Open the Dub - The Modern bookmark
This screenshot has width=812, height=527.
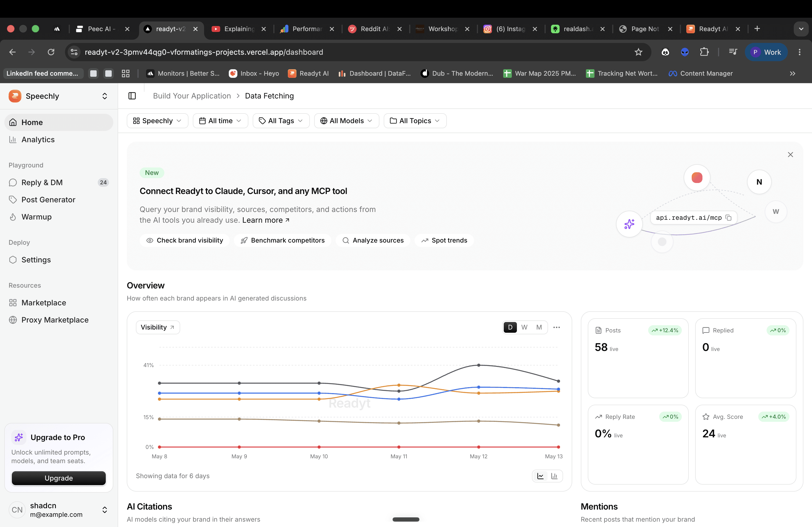pyautogui.click(x=457, y=73)
